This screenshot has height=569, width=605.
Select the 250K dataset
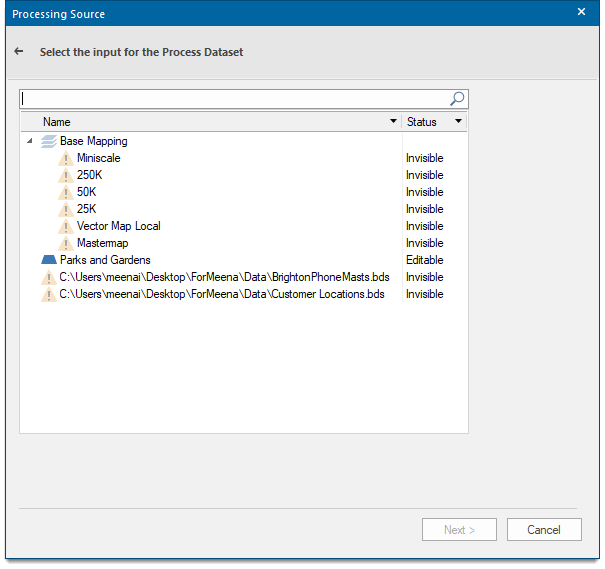[x=90, y=175]
